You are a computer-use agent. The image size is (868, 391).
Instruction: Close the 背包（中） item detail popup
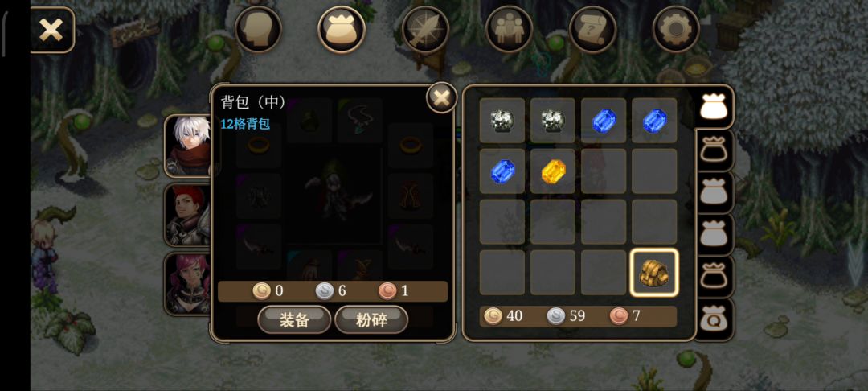pyautogui.click(x=441, y=98)
